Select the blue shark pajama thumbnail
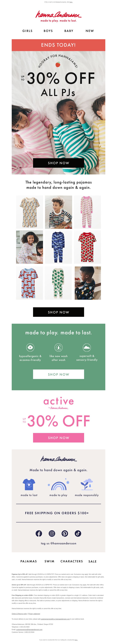117x644 pixels. 58,247
